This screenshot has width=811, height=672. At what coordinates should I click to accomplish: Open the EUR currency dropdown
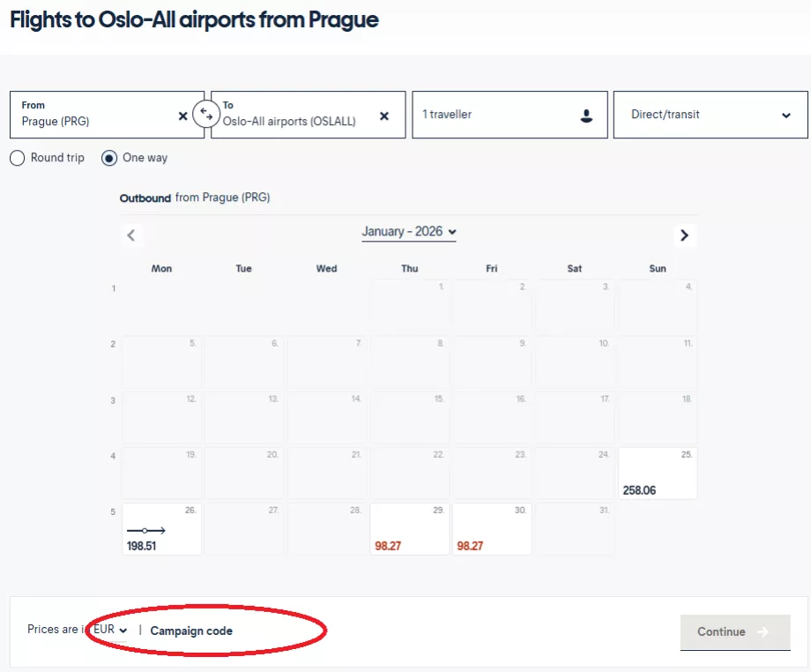coord(104,630)
